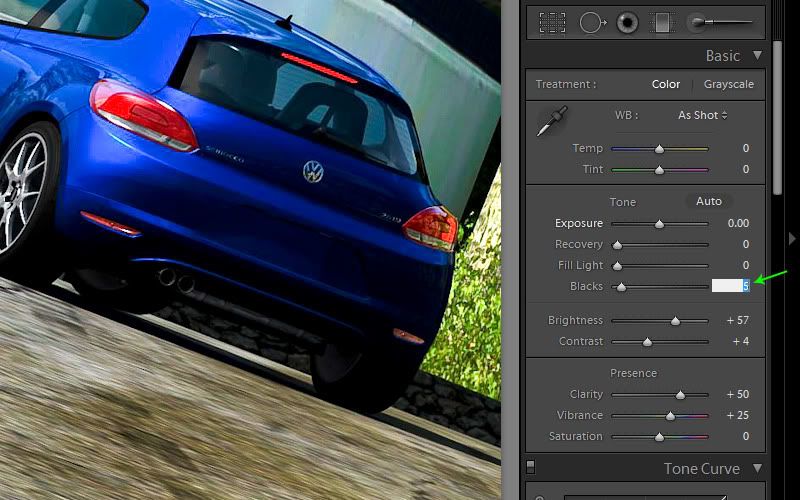Select the Red Eye Correction tool
Image resolution: width=800 pixels, height=500 pixels.
pos(627,23)
